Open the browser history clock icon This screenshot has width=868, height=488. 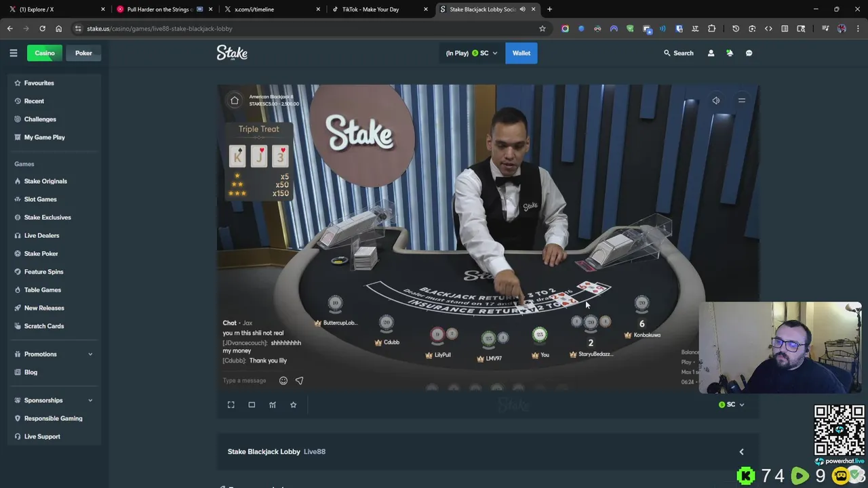(x=736, y=28)
